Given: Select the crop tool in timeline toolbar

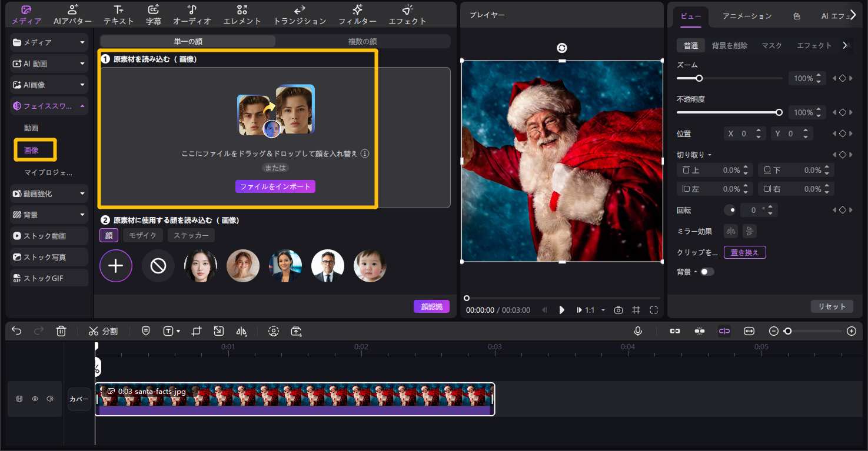Looking at the screenshot, I should pyautogui.click(x=197, y=331).
